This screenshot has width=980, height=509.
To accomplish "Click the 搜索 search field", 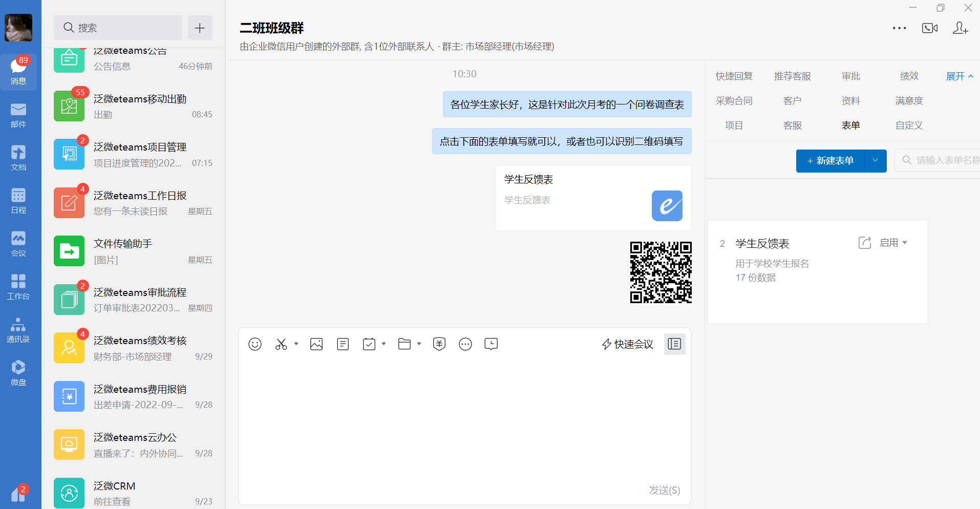I will point(118,28).
